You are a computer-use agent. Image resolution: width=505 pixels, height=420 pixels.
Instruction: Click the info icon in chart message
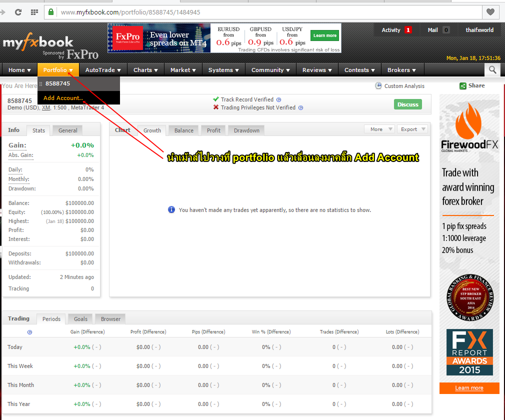171,209
